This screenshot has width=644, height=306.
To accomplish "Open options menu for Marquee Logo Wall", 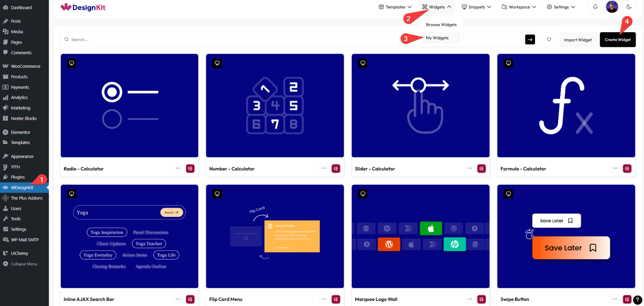I will (x=469, y=299).
